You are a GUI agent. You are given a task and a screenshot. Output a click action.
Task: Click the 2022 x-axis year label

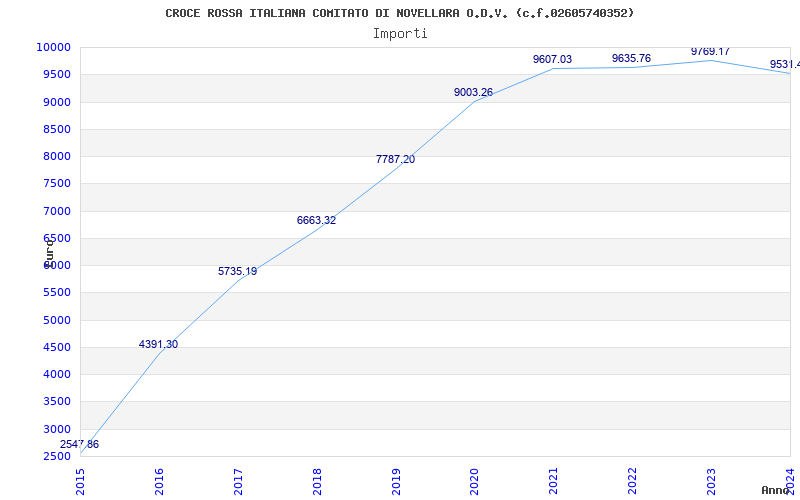pyautogui.click(x=633, y=482)
